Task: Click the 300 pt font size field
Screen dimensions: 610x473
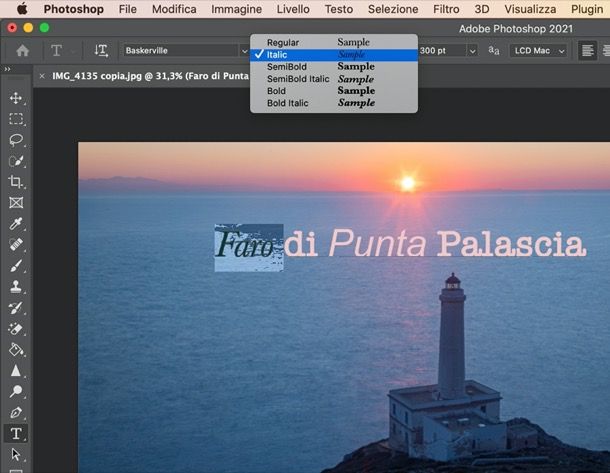Action: (x=442, y=51)
